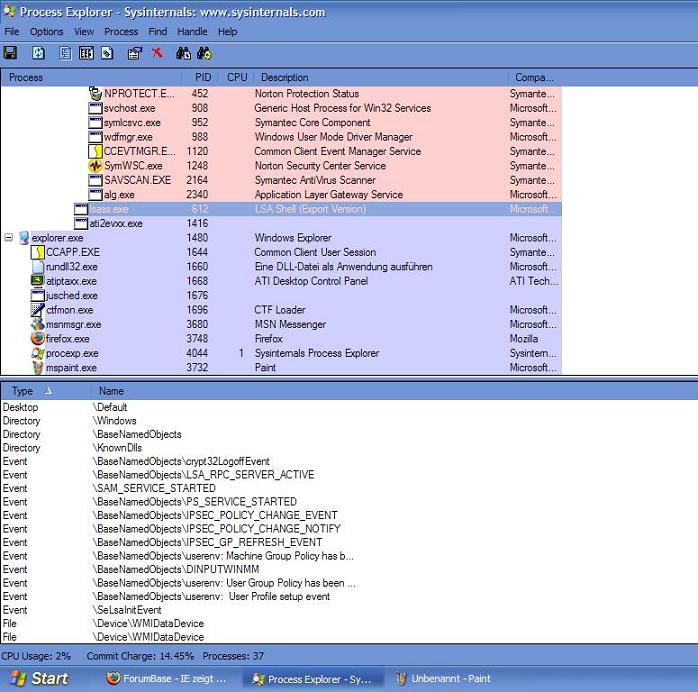
Task: Click the View Handles/DLLs page toolbar icon
Action: tap(107, 53)
